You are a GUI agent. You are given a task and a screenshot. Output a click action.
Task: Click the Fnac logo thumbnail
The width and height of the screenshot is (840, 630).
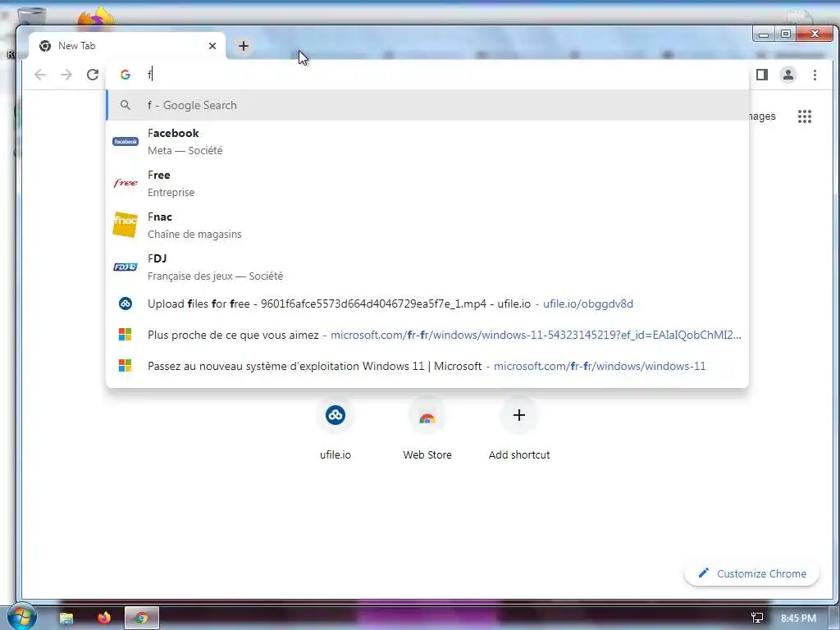click(125, 225)
